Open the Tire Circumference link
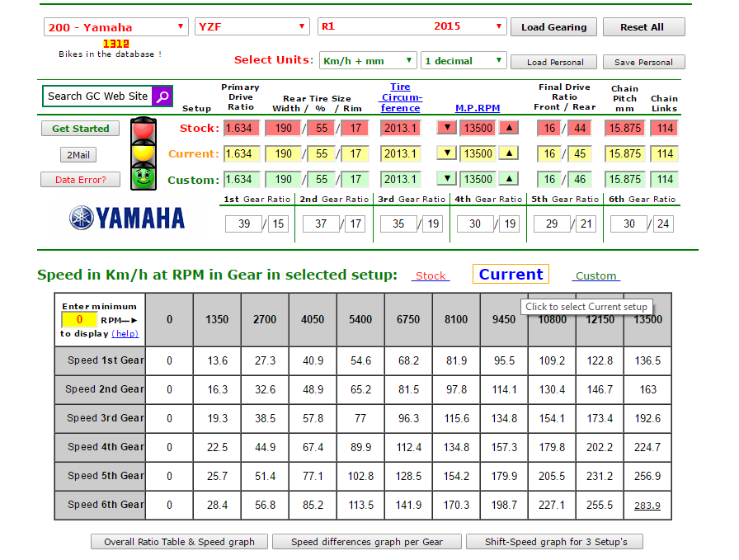Viewport: 739px width, 560px height. pyautogui.click(x=400, y=97)
